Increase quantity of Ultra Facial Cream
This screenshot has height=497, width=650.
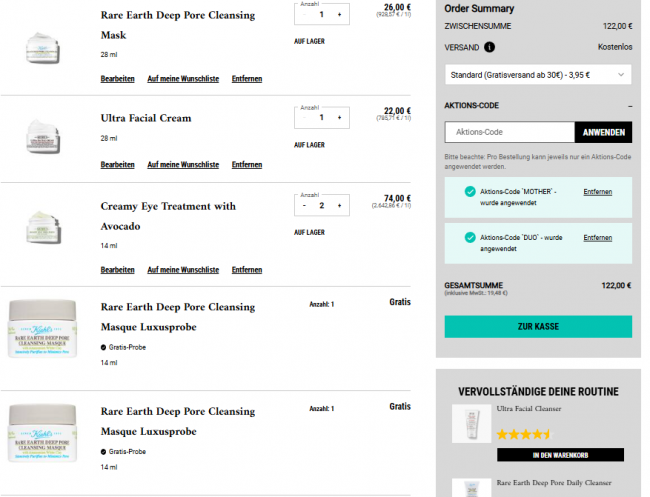tap(340, 118)
